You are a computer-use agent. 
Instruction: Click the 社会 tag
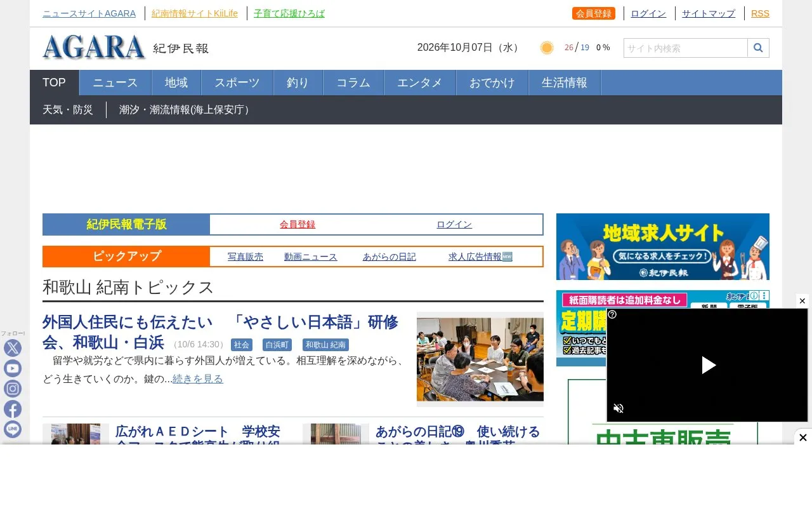coord(242,345)
